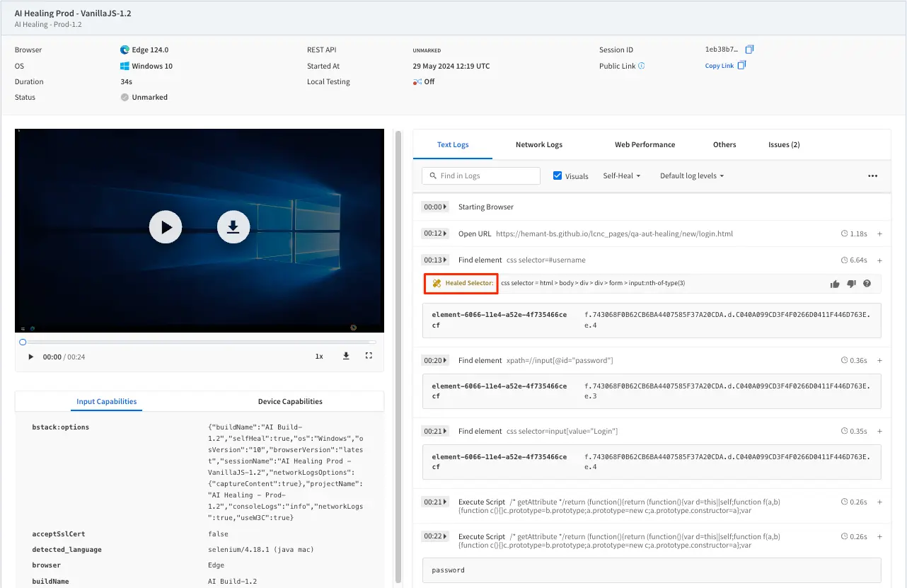907x588 pixels.
Task: Click download icon below video player
Action: pos(346,356)
